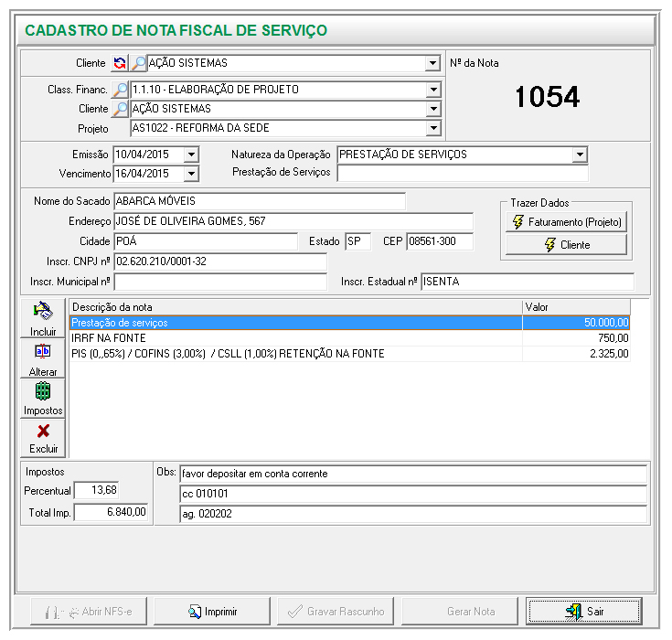672x640 pixels.
Task: Click the 'Valor' column header
Action: (576, 307)
